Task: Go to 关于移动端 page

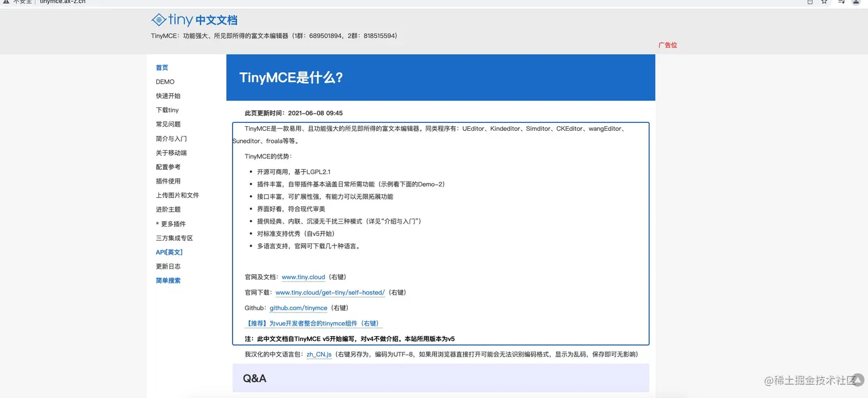Action: tap(171, 153)
